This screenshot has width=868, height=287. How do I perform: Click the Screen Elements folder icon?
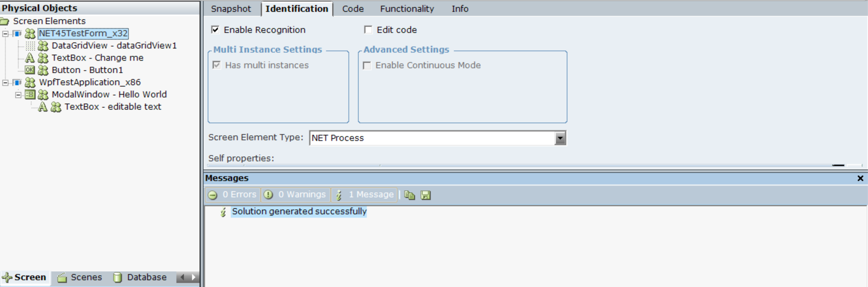point(5,21)
